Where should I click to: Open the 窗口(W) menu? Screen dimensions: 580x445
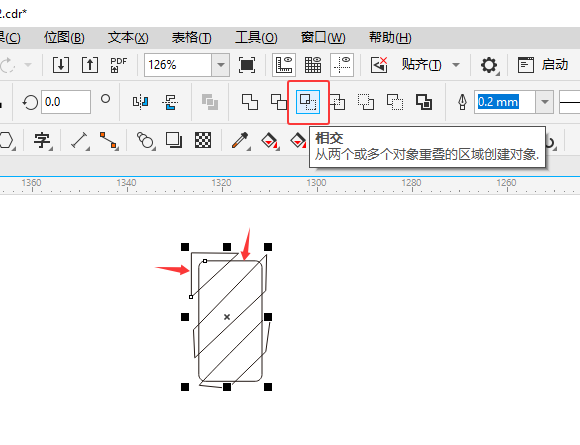(323, 37)
